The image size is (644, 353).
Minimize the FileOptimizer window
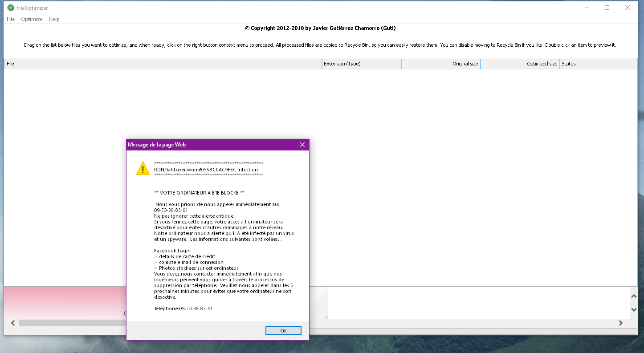pos(587,8)
